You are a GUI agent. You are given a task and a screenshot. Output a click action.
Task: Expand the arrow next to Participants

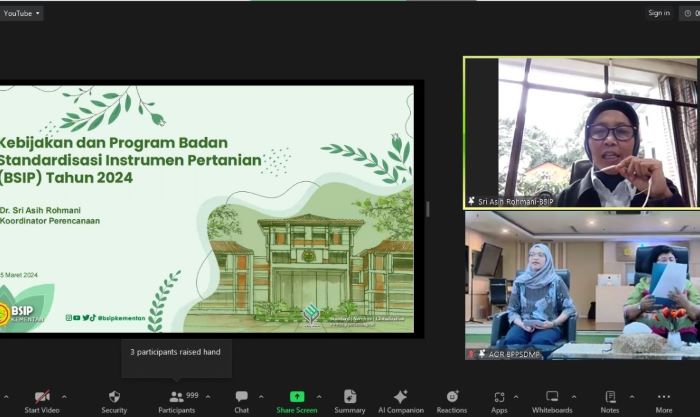[207, 396]
